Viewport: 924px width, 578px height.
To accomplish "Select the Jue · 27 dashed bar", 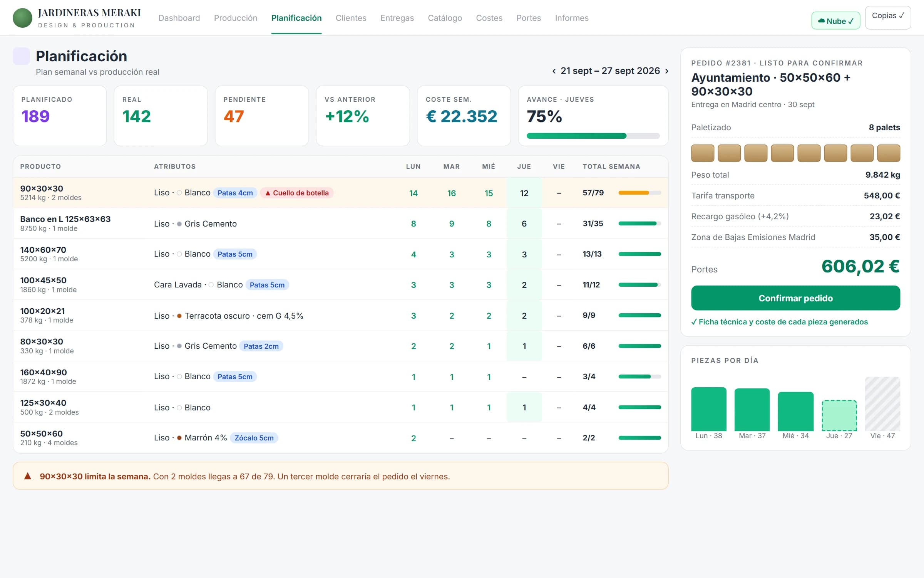I will coord(839,415).
